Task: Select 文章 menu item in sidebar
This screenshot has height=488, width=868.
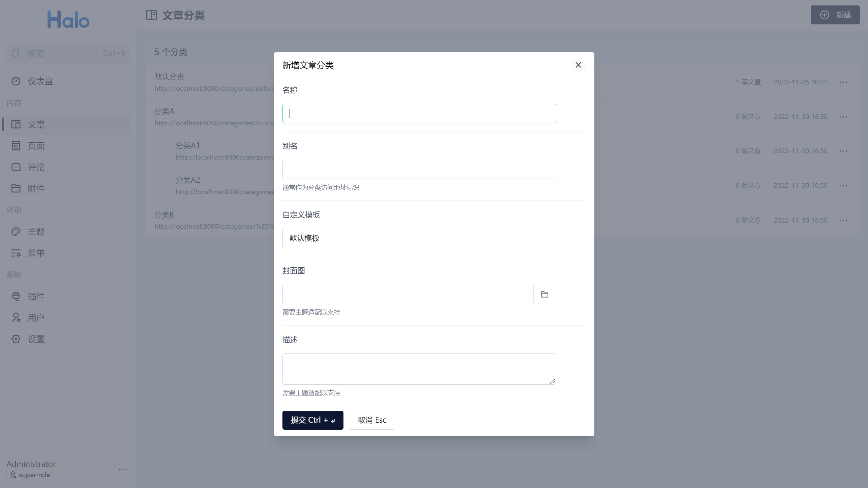Action: coord(68,124)
